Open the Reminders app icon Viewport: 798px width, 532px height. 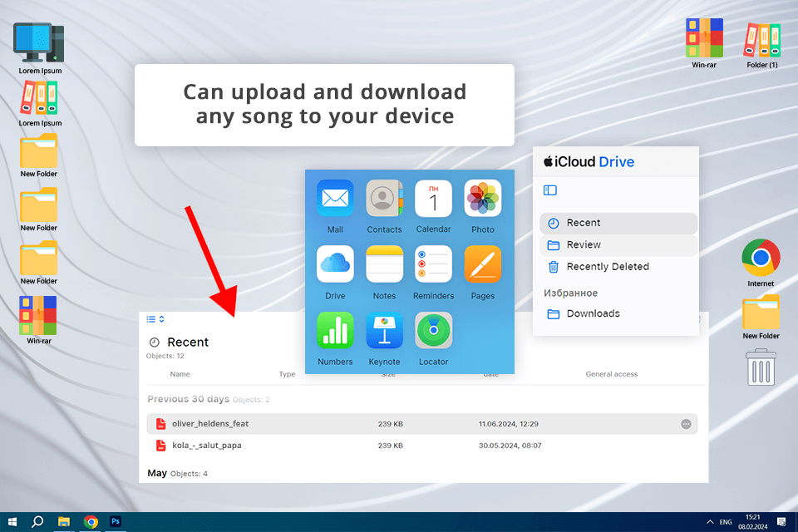point(433,264)
